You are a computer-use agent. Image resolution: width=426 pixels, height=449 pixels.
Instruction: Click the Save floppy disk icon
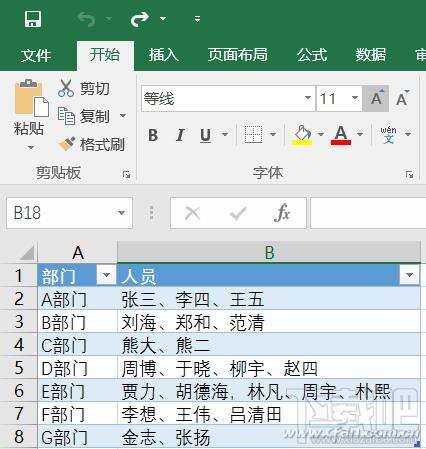click(x=33, y=19)
